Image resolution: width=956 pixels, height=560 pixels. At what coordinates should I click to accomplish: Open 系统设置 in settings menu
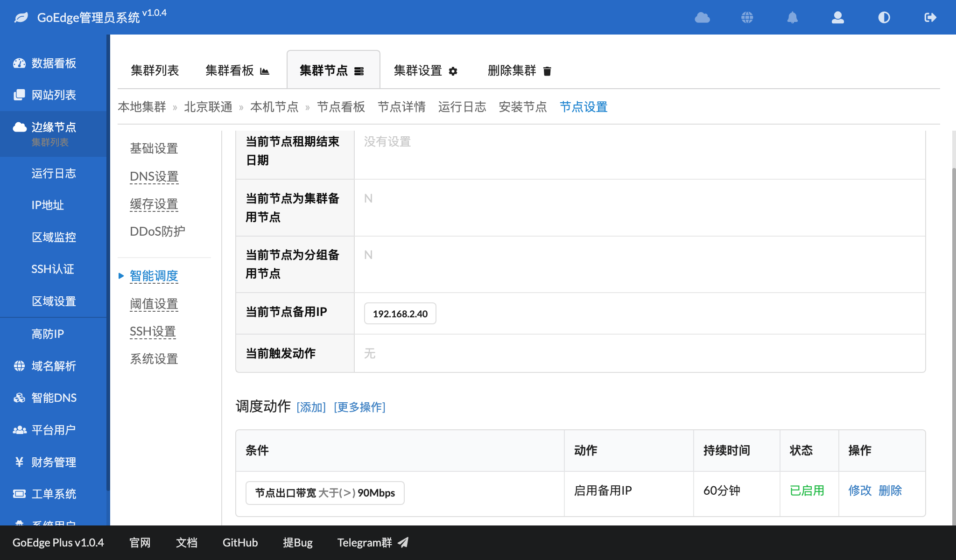[154, 359]
